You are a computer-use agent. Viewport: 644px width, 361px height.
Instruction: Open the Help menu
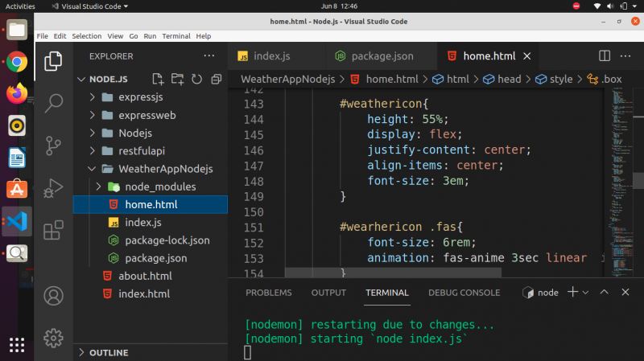204,36
